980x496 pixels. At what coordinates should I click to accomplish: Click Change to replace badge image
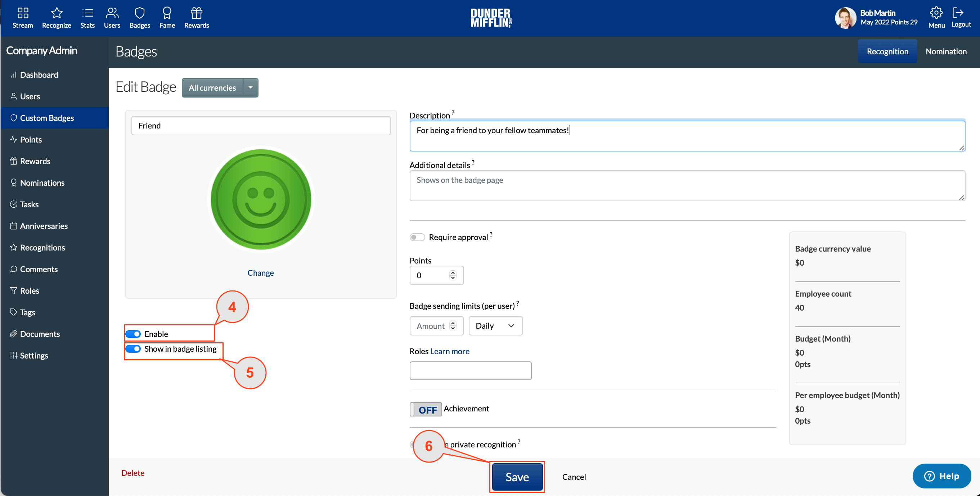260,272
